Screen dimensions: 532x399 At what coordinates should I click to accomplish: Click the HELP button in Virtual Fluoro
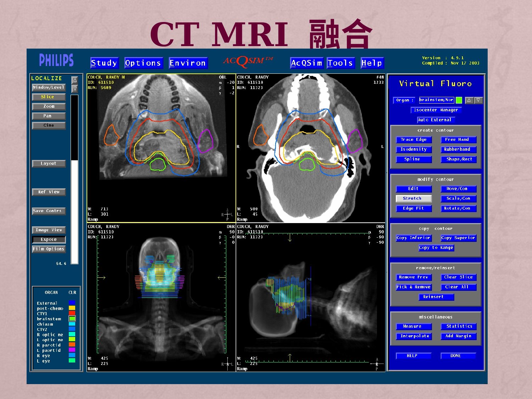click(x=414, y=356)
